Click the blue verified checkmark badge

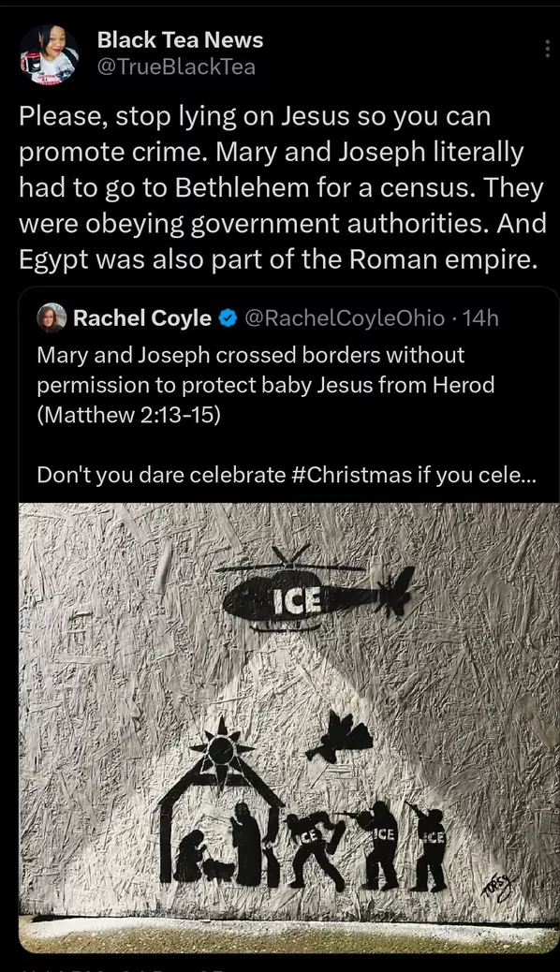pyautogui.click(x=228, y=318)
